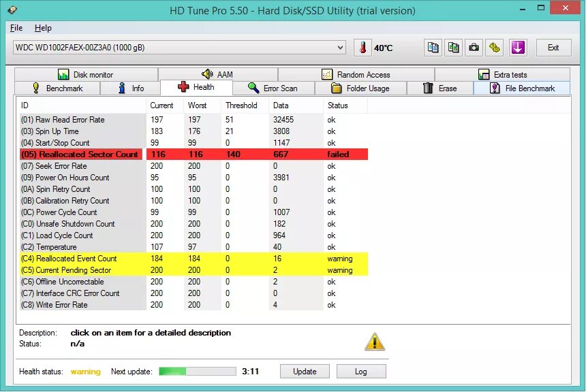This screenshot has width=586, height=392.
Task: Click data value 32455
Action: click(x=283, y=120)
